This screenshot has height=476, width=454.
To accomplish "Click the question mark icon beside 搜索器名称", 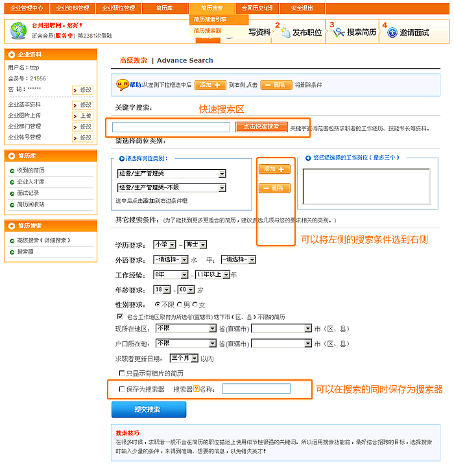I will [196, 389].
